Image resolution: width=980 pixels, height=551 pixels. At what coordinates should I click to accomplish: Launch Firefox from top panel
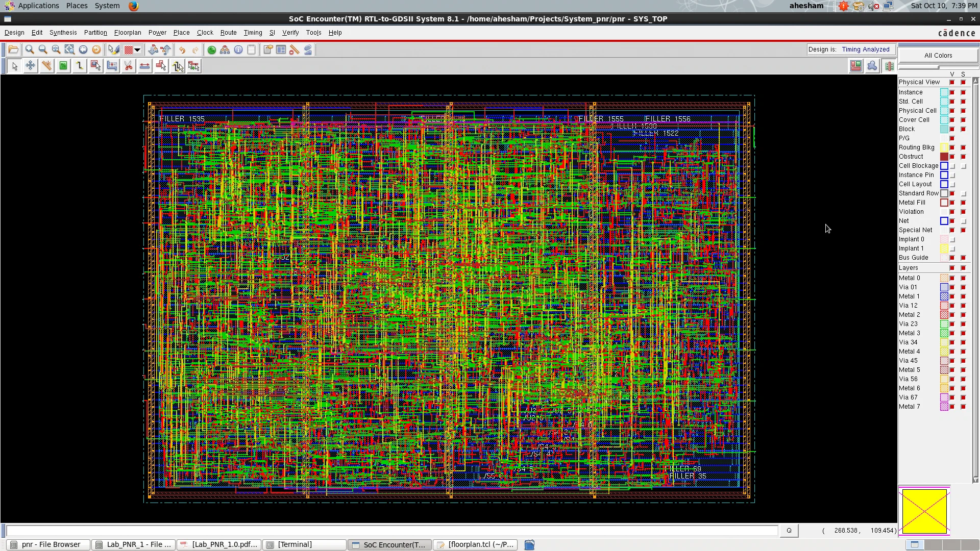pos(133,6)
